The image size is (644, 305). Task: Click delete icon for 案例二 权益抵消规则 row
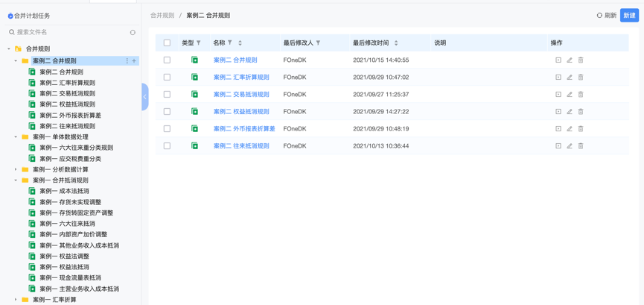pyautogui.click(x=581, y=112)
